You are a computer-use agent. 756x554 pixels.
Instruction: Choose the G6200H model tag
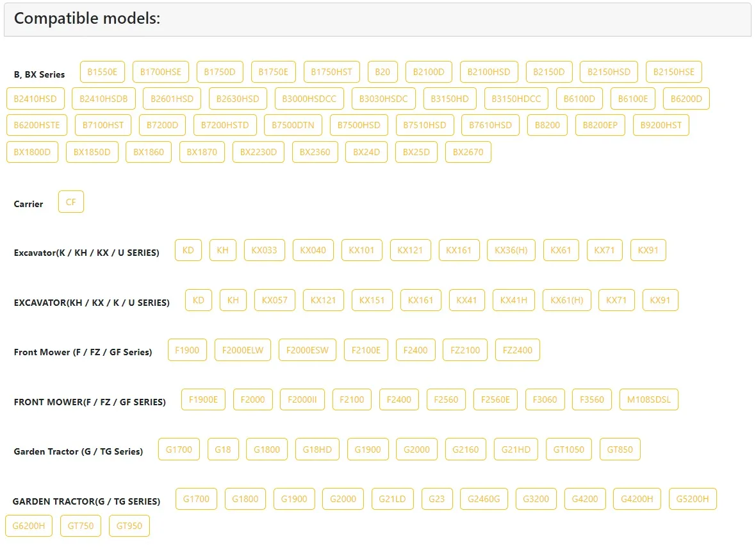28,526
